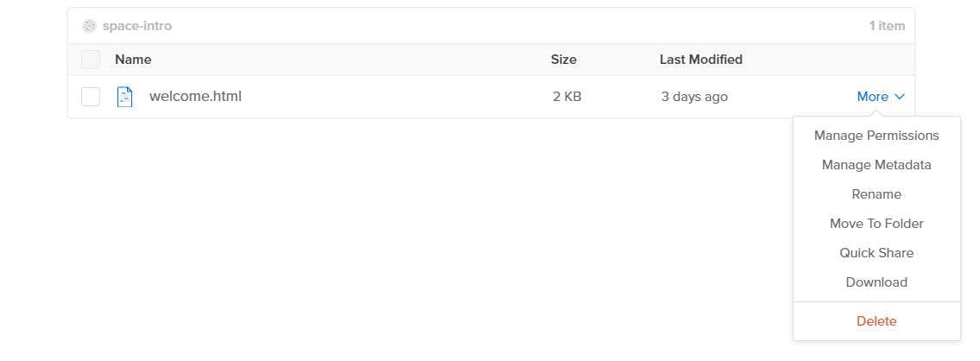Click the 1 item count label
Viewport: 980px width, 361px height.
point(886,26)
